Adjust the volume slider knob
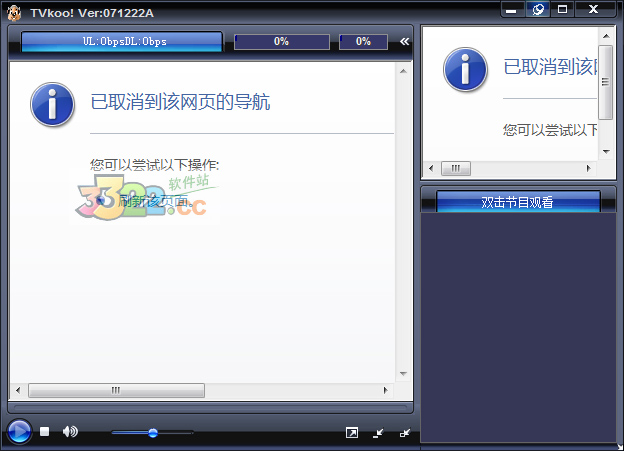This screenshot has width=624, height=451. pyautogui.click(x=153, y=433)
